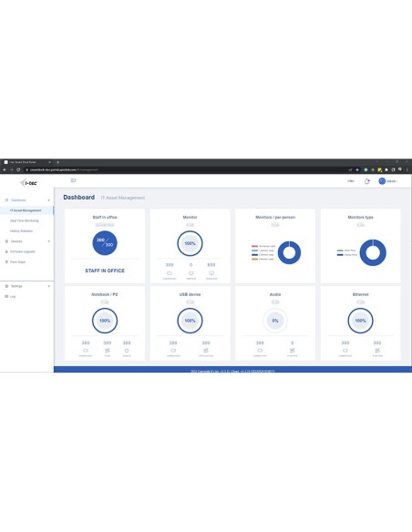Open the Log page
The image size is (412, 532).
click(x=13, y=297)
